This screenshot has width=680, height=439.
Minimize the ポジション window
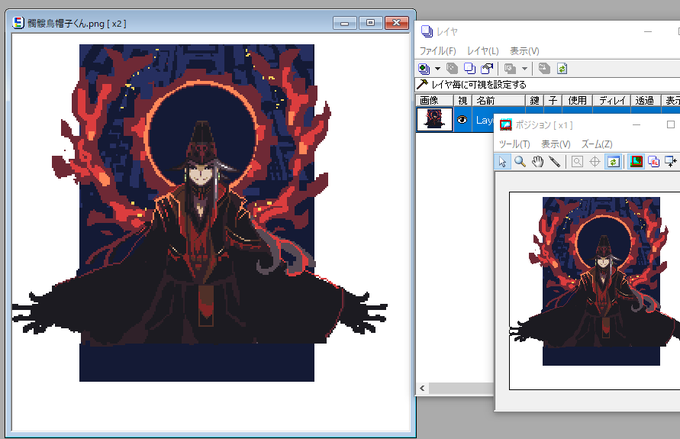[x=636, y=125]
